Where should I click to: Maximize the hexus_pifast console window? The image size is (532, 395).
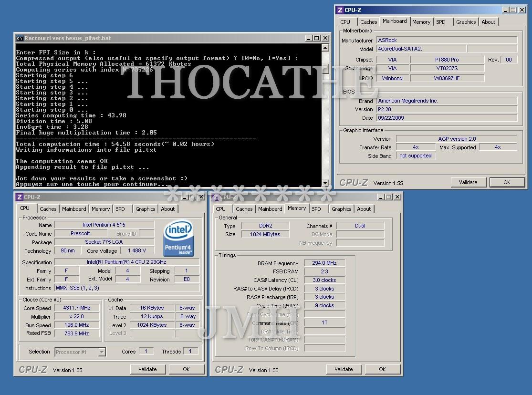316,38
